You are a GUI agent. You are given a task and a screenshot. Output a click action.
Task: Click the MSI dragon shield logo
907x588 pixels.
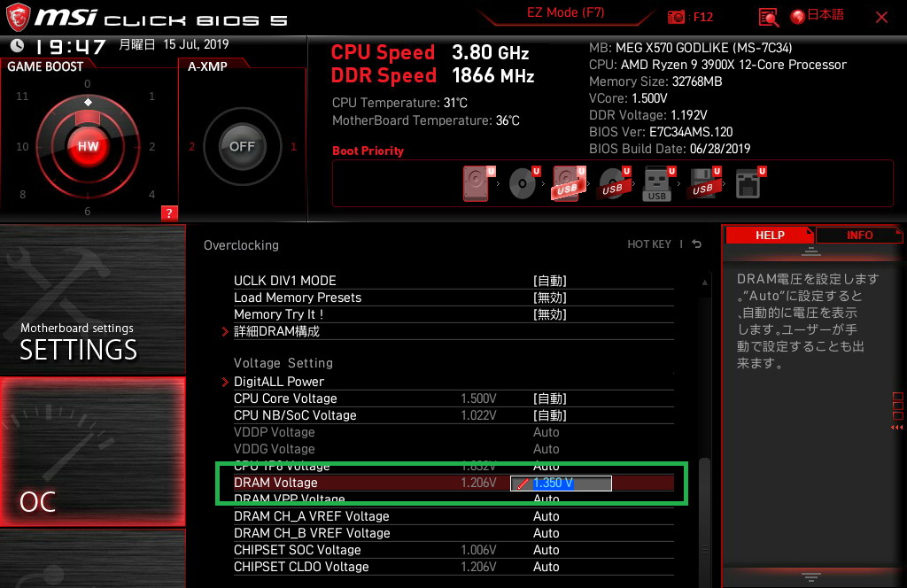(18, 16)
